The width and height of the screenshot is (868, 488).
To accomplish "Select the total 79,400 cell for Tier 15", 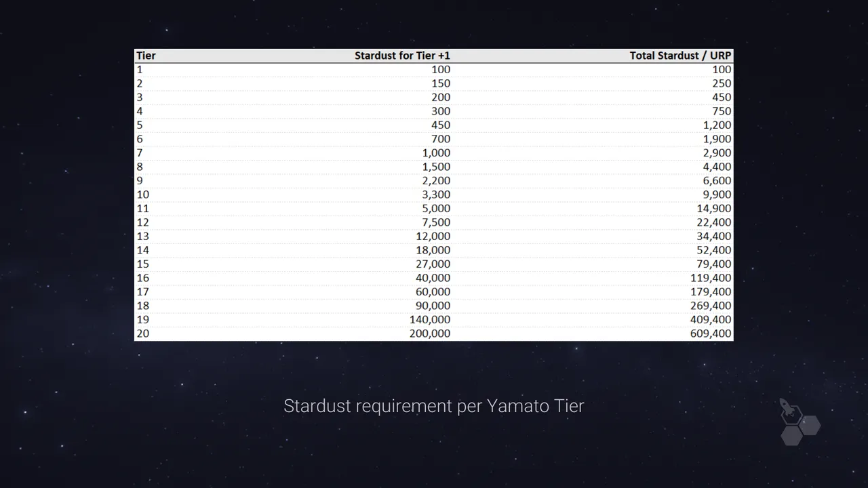I will (x=714, y=264).
